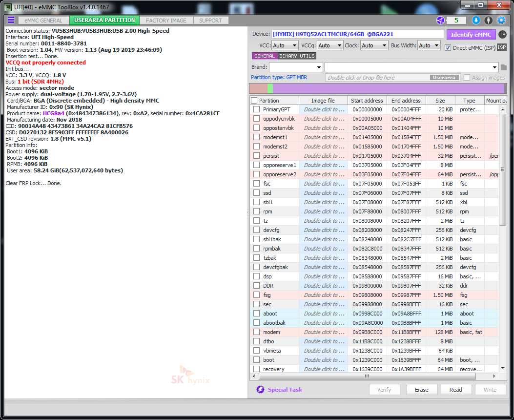Click the purple globe credits icon
The width and height of the screenshot is (514, 420).
(x=441, y=20)
